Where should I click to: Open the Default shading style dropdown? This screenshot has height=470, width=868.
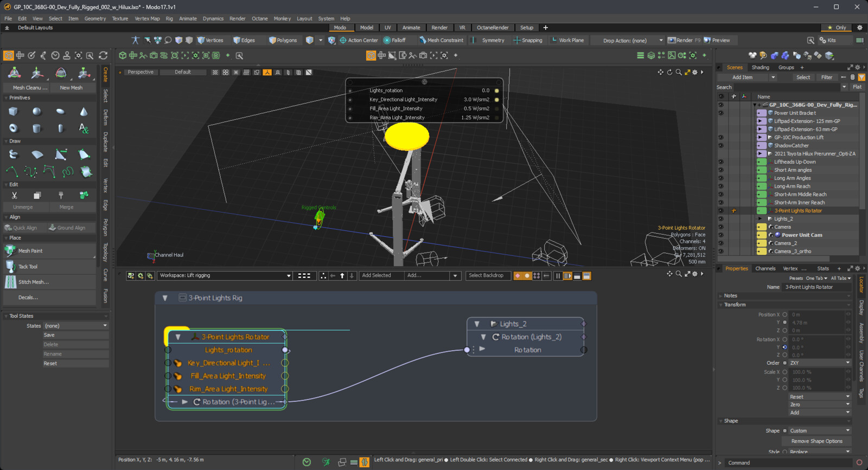[x=183, y=72]
